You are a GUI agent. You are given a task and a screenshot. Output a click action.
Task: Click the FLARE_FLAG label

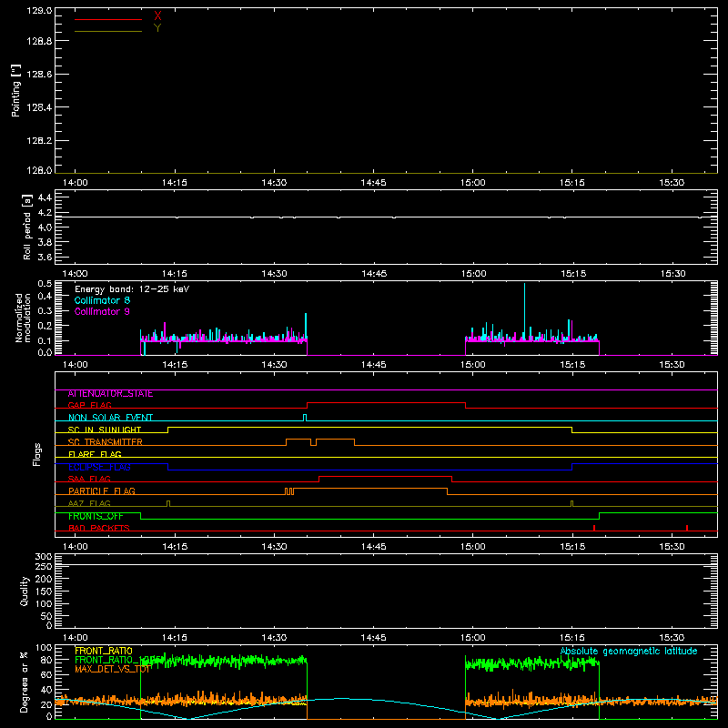click(95, 454)
